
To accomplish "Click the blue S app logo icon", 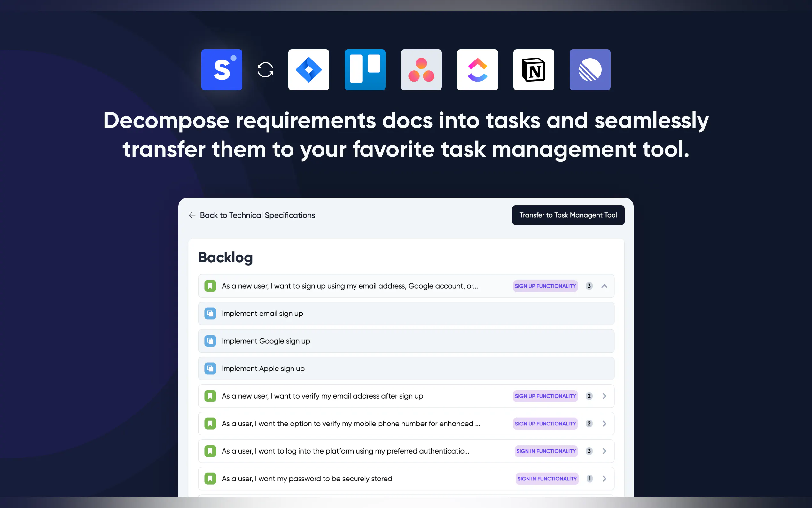I will click(x=222, y=69).
